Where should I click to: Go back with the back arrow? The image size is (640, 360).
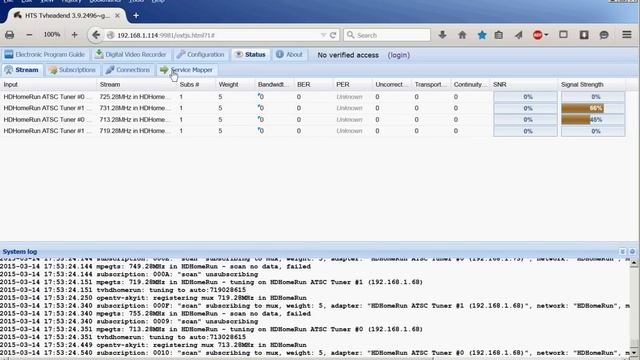click(x=96, y=35)
